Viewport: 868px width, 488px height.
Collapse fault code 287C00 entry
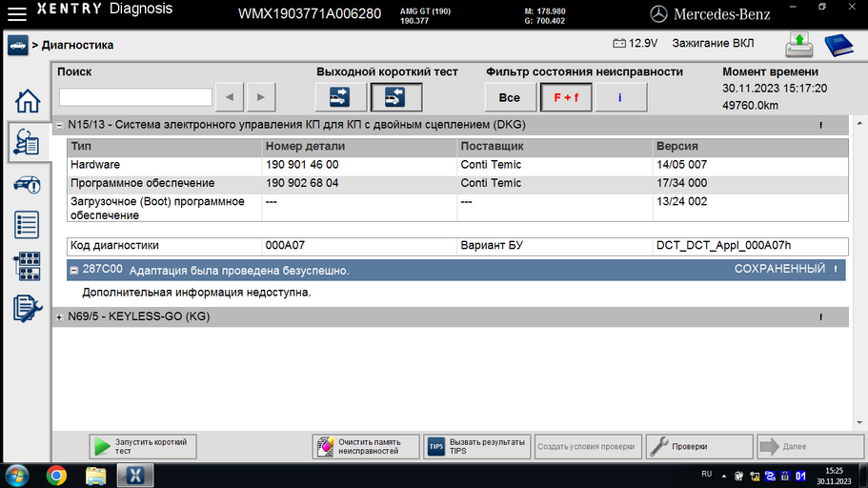73,271
